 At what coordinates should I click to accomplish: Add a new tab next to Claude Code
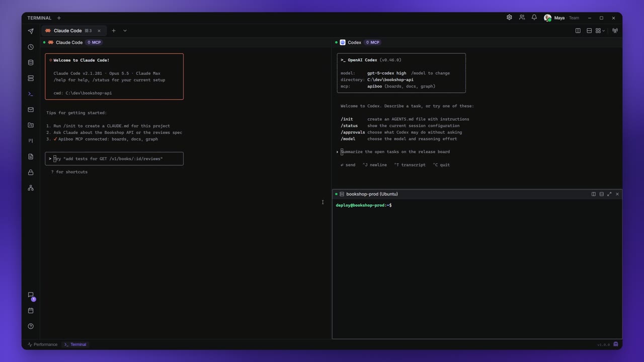pos(114,31)
